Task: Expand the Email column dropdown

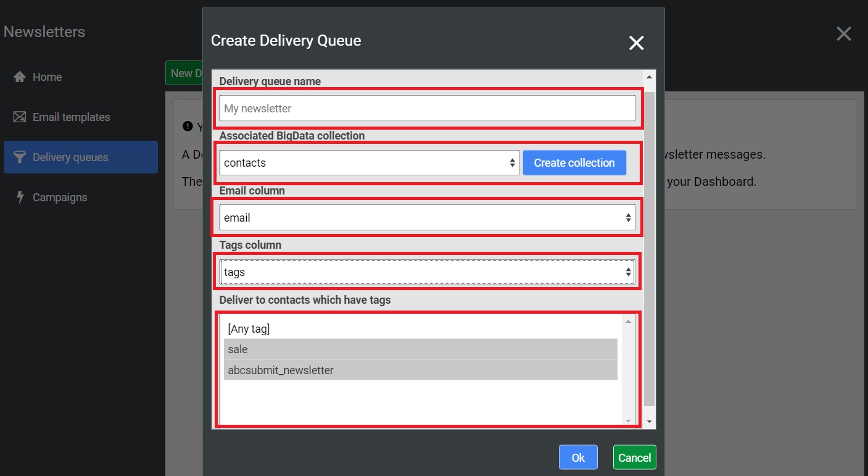Action: pos(427,217)
